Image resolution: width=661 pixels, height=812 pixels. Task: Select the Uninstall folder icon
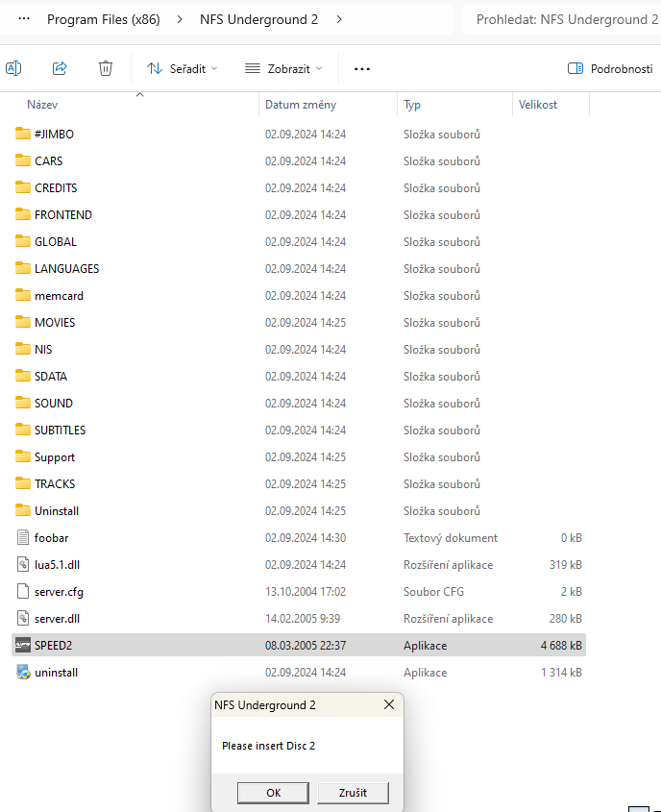pyautogui.click(x=23, y=510)
